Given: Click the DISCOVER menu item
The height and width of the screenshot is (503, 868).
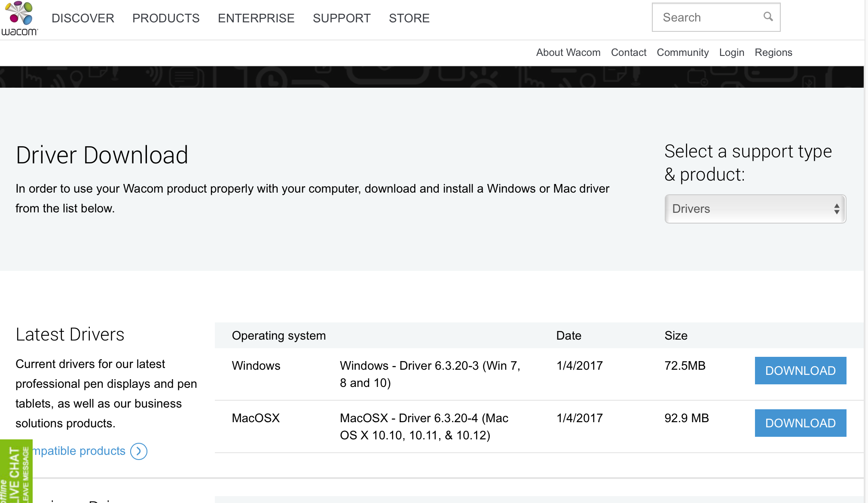Looking at the screenshot, I should coord(83,18).
